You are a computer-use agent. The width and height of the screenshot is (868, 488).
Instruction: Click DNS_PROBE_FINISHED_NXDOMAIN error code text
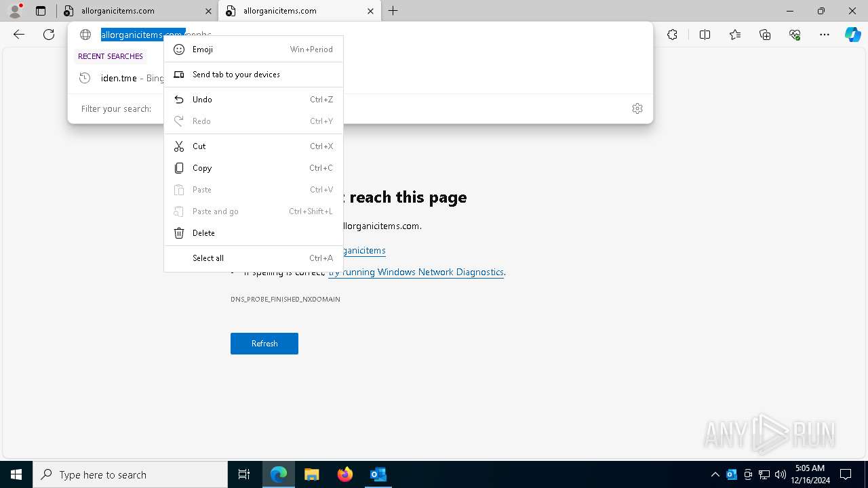tap(285, 299)
